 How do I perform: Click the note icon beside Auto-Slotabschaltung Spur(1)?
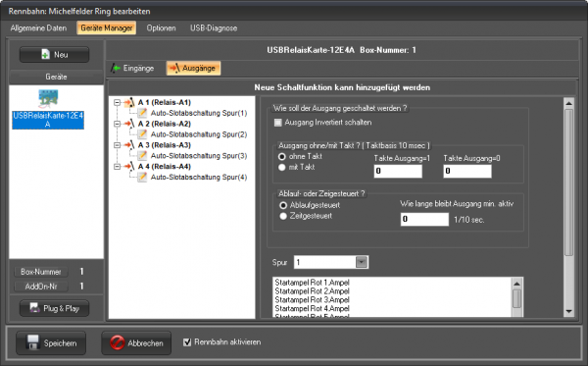(142, 113)
